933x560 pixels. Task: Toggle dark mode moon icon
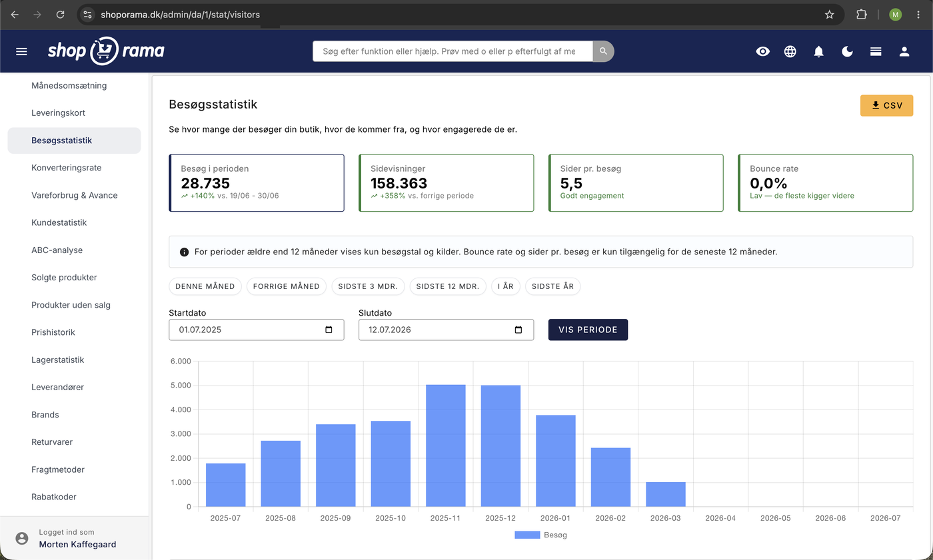pyautogui.click(x=848, y=51)
